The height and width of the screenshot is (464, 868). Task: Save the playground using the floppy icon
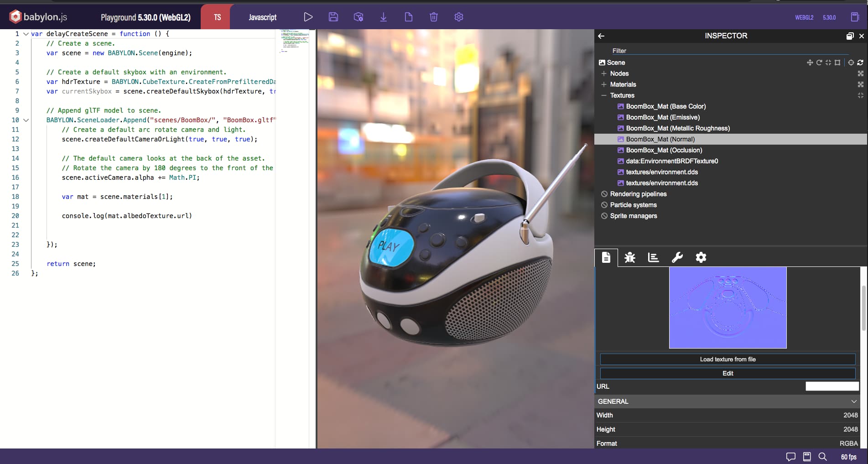[333, 17]
